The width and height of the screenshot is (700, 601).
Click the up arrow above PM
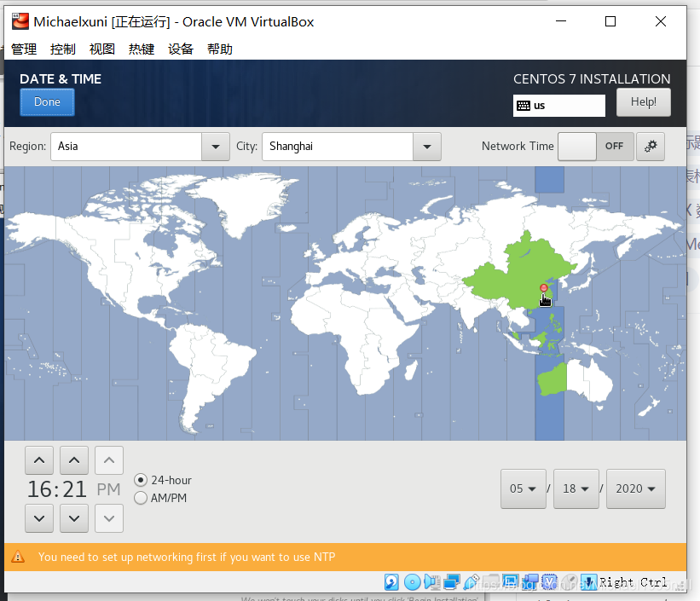click(109, 459)
